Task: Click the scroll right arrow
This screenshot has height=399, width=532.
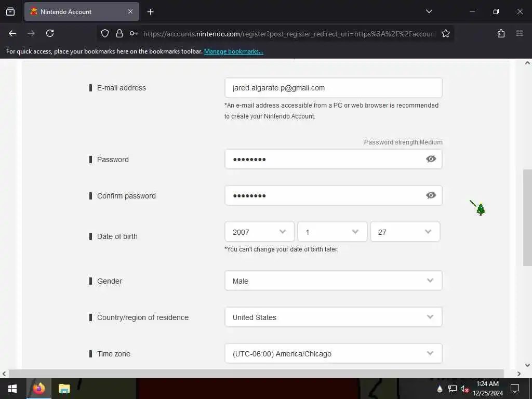Action: (x=519, y=374)
